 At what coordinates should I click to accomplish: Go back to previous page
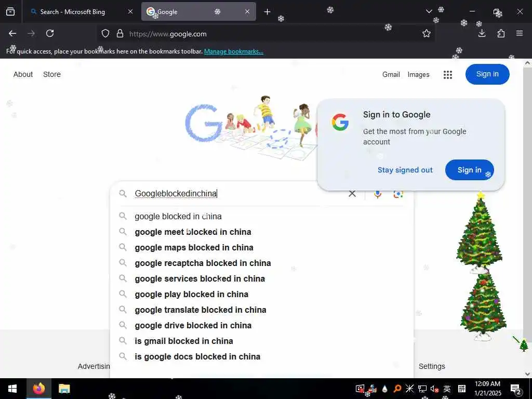click(12, 33)
